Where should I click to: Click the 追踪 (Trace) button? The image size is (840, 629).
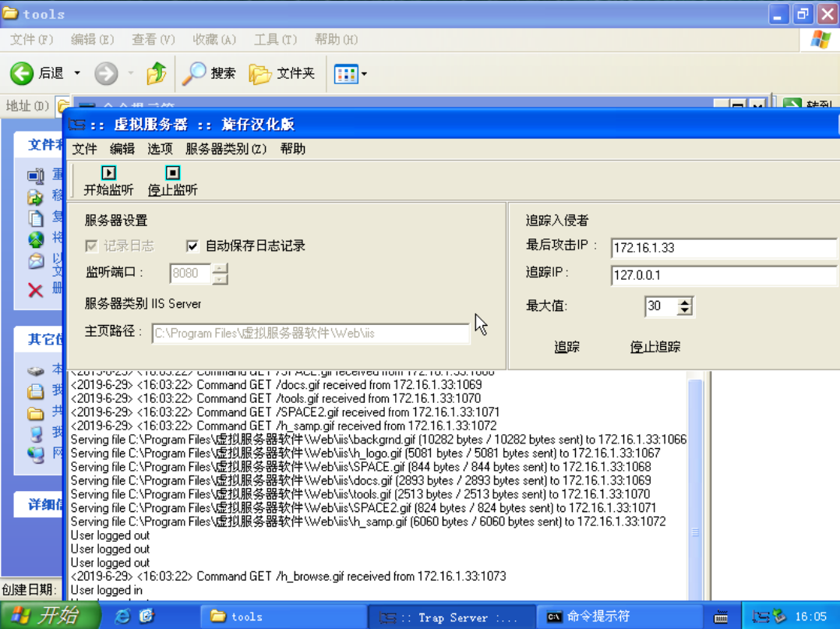566,347
